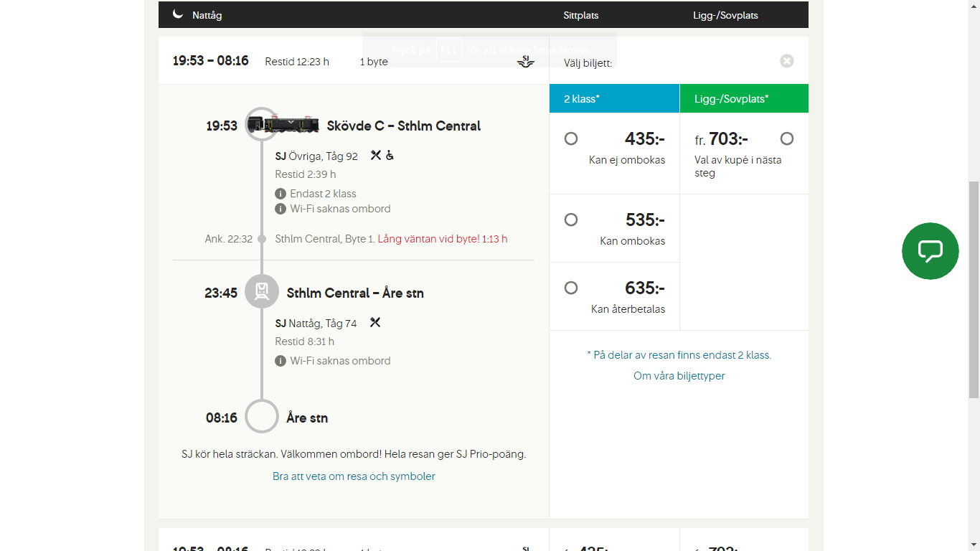Viewport: 980px width, 551px height.
Task: Click 'SJ Övriga, Tåg 92' text
Action: click(316, 156)
